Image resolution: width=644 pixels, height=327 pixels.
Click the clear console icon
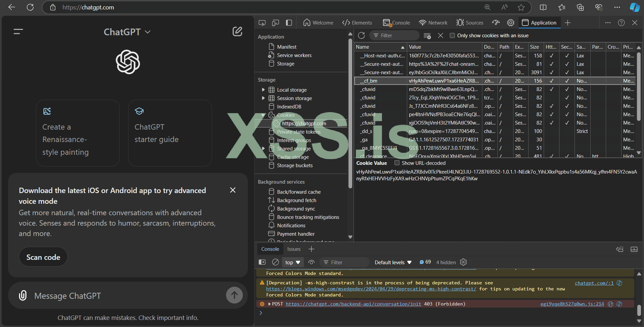(275, 262)
